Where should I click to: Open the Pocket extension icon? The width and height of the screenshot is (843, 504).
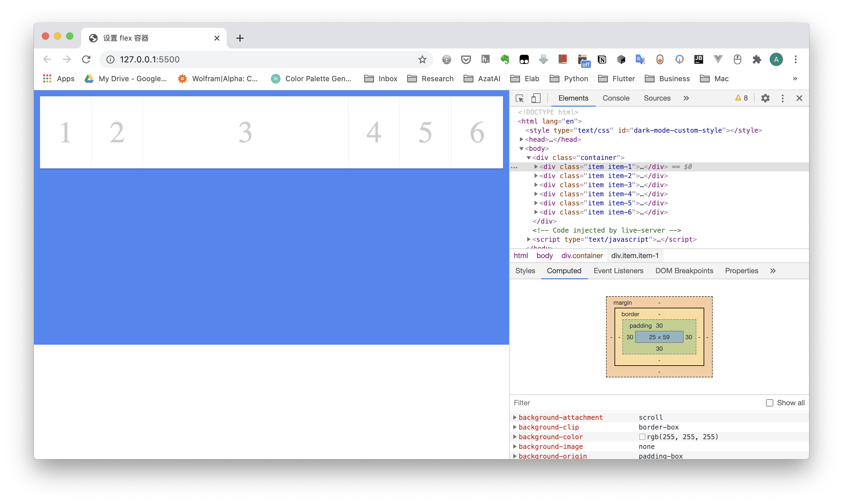[466, 59]
